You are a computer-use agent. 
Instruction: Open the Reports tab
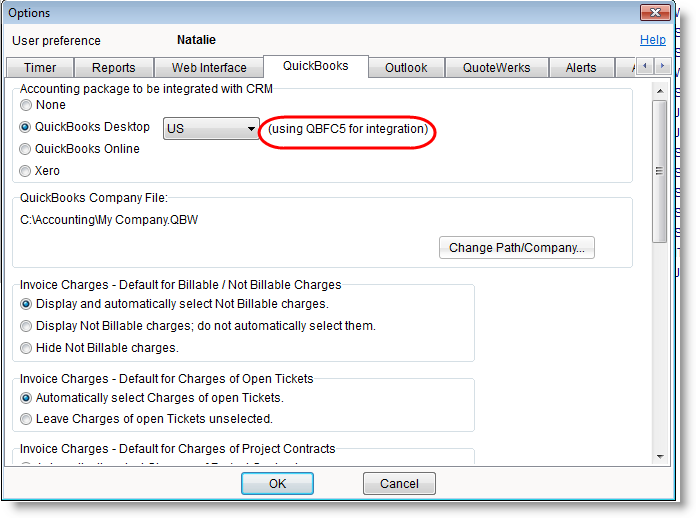[x=114, y=68]
